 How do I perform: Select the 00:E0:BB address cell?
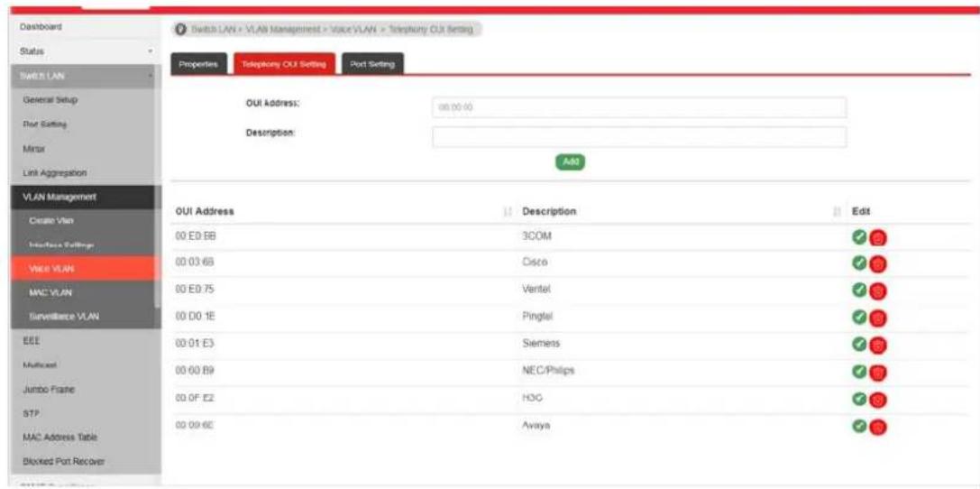tap(196, 237)
